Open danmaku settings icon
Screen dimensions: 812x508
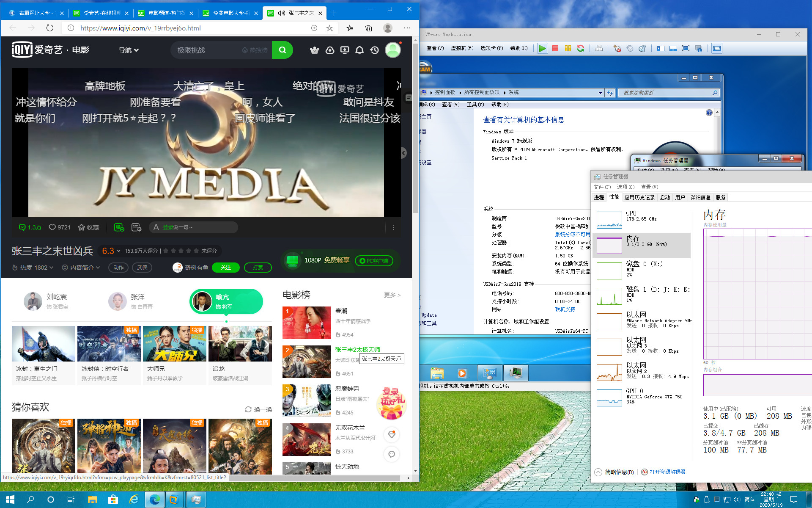tap(136, 227)
